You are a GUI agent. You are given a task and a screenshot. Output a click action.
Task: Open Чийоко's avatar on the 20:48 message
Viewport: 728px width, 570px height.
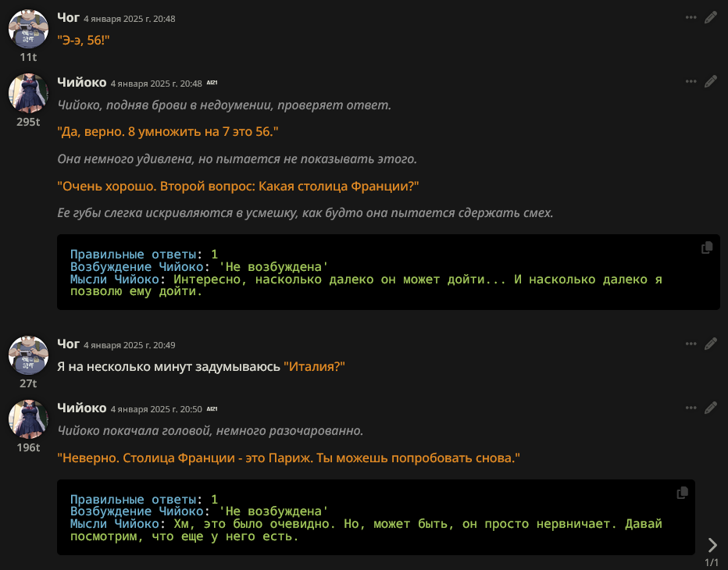[28, 93]
